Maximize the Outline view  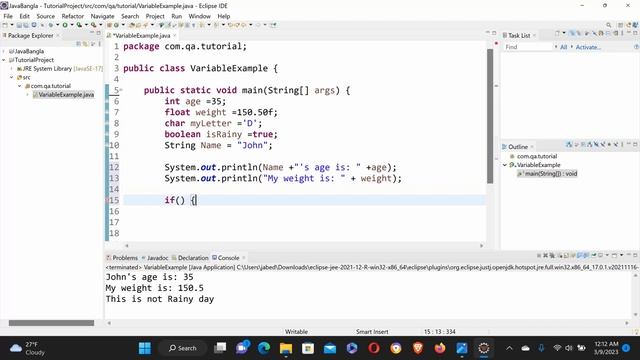635,144
